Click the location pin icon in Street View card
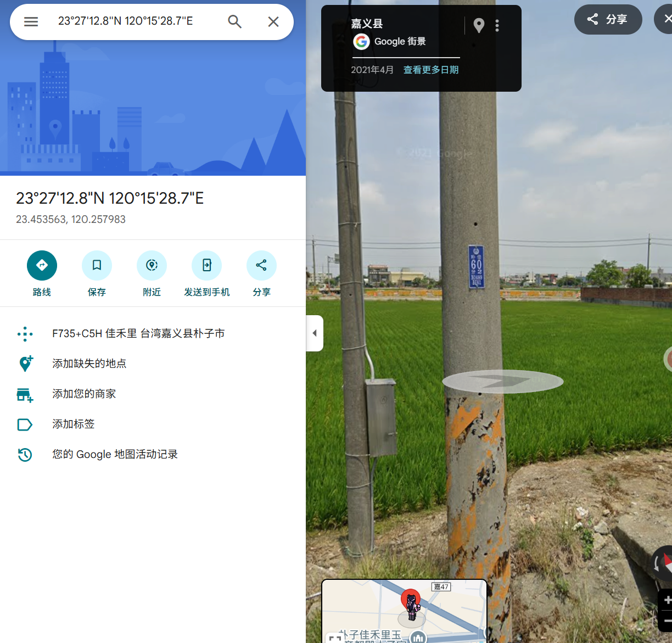The height and width of the screenshot is (643, 672). coord(479,25)
